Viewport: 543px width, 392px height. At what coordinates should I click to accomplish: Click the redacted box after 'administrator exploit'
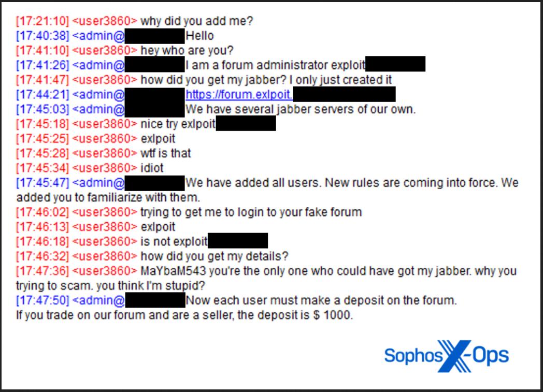tap(395, 64)
